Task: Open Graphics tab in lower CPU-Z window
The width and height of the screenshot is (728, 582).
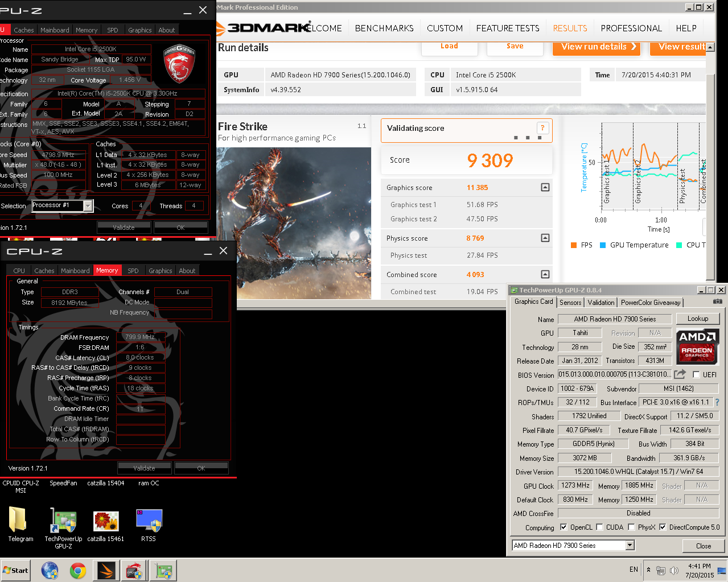Action: pyautogui.click(x=160, y=271)
